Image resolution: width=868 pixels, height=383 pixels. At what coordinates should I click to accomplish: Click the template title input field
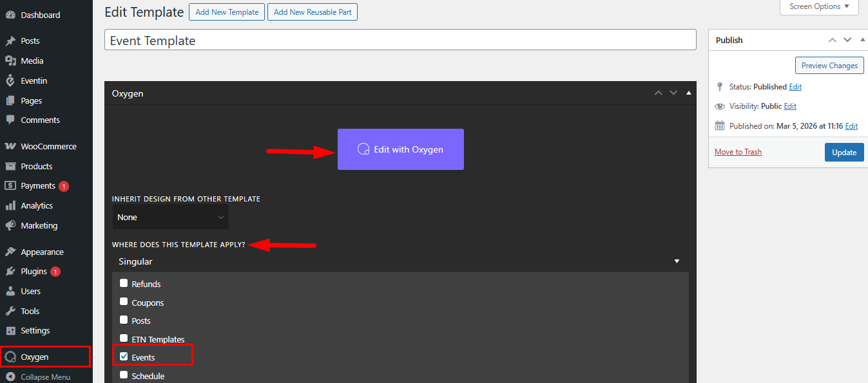(x=400, y=40)
